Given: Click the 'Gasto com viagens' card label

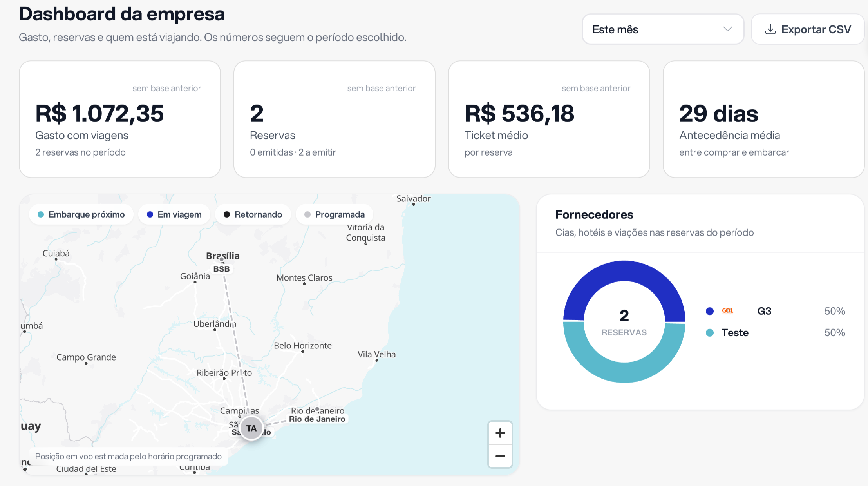Looking at the screenshot, I should [x=82, y=136].
